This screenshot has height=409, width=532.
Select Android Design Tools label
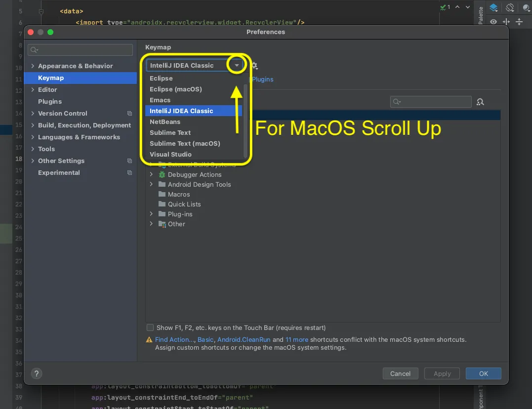tap(199, 184)
